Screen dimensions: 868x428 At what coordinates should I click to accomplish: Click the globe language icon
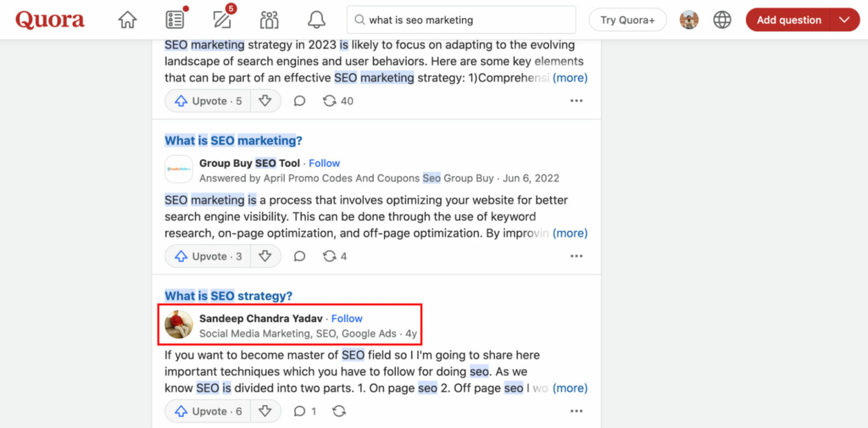pyautogui.click(x=722, y=19)
